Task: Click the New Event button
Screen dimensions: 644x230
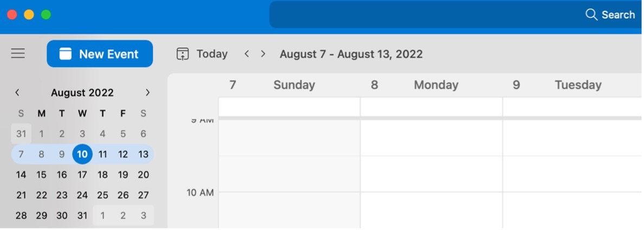Action: coord(100,54)
